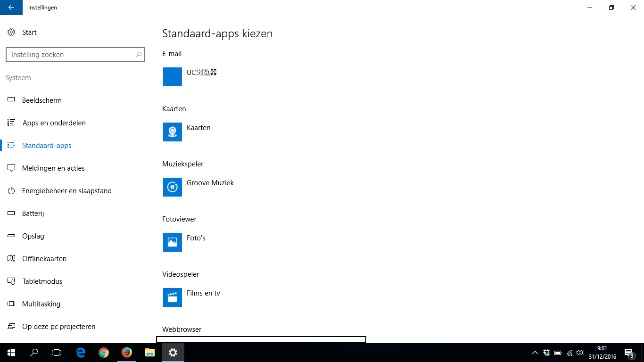
Task: Change default music player Groove Muziek
Action: coord(210,183)
